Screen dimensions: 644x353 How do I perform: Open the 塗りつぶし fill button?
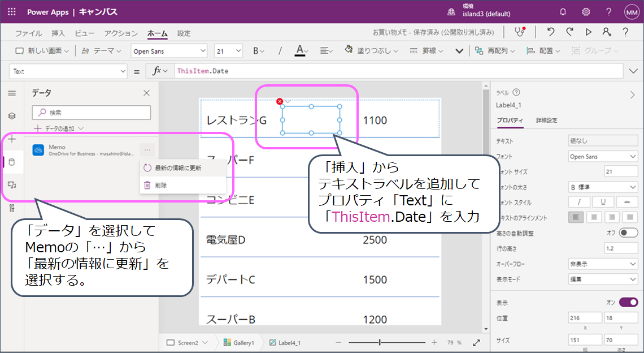[x=371, y=50]
